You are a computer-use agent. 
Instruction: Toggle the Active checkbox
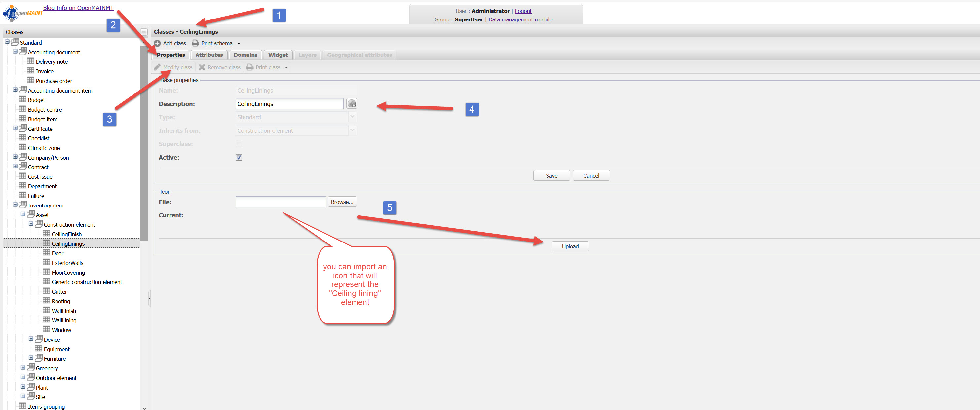[239, 158]
